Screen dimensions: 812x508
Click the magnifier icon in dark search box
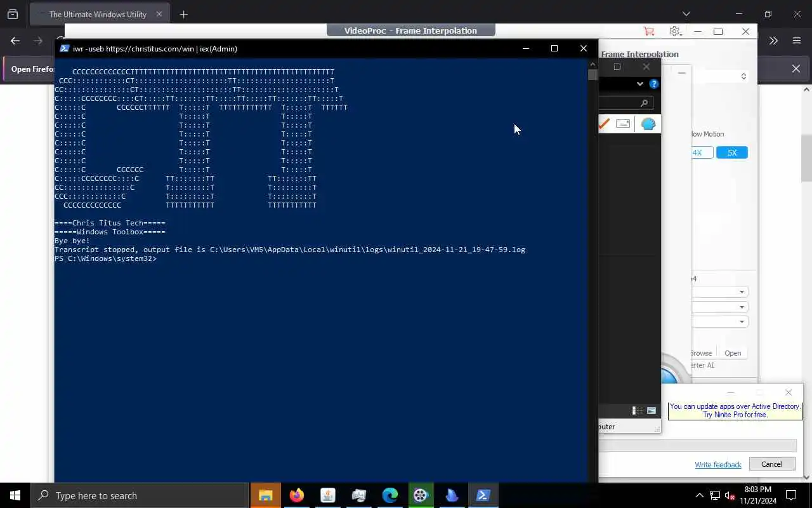point(644,103)
